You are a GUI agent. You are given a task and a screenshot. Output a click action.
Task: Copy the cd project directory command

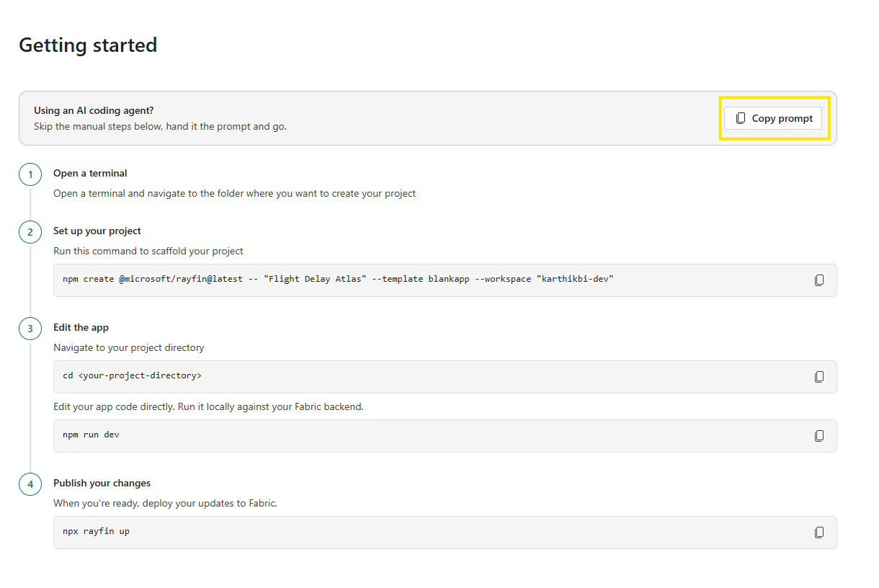pyautogui.click(x=819, y=377)
